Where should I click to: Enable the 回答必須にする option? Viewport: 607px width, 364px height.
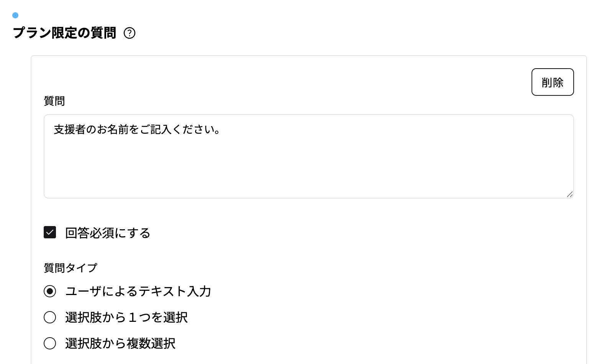107,233
